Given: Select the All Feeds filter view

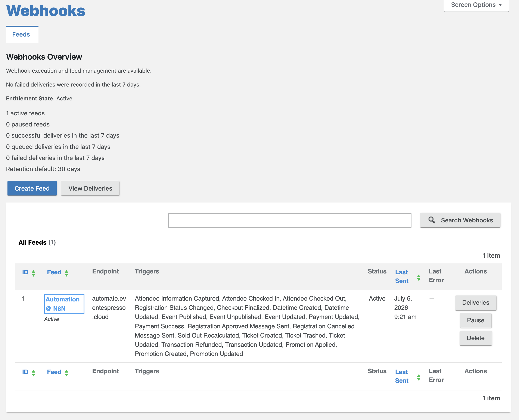Looking at the screenshot, I should click(x=37, y=242).
